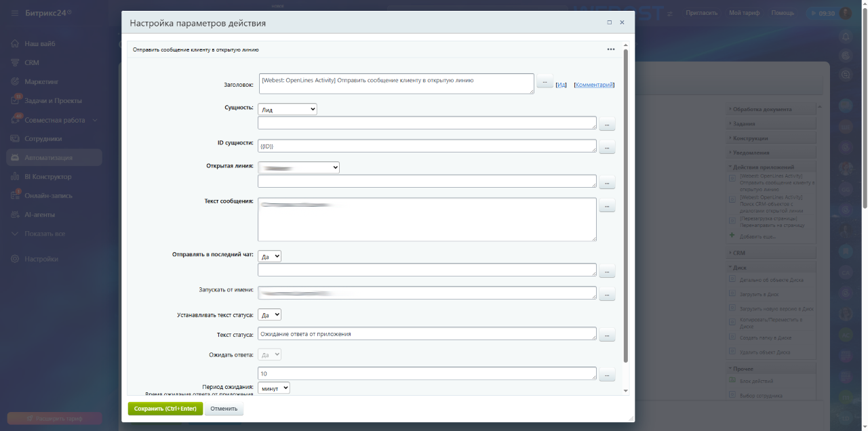Open the hamburger menu beside Битрикс24 logo
Image resolution: width=868 pixels, height=431 pixels.
(x=15, y=13)
